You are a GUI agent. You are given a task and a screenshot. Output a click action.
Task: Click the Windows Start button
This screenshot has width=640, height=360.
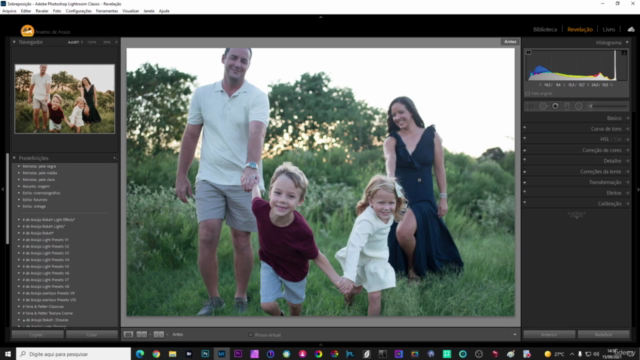coord(7,354)
